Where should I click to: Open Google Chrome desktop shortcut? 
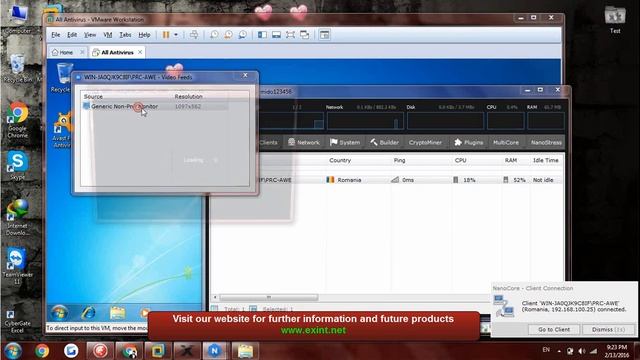coord(17,120)
